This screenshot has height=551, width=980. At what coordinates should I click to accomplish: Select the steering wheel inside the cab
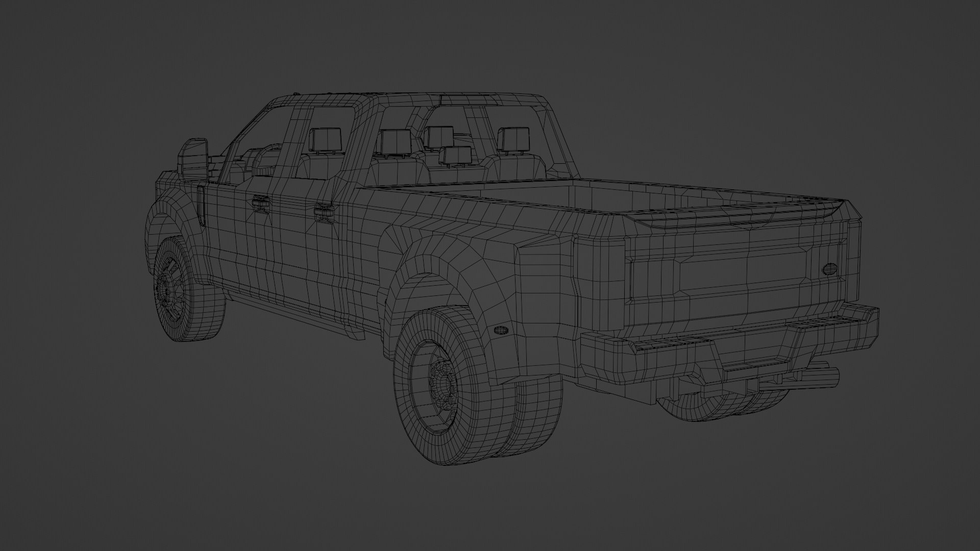click(x=266, y=161)
